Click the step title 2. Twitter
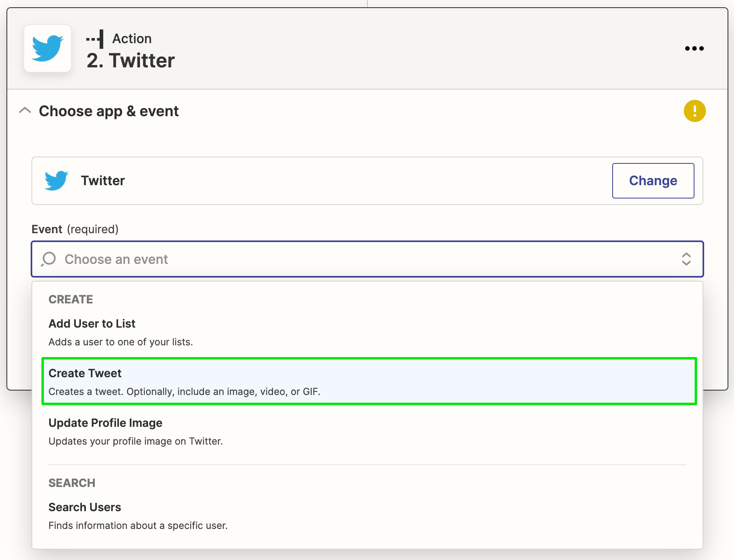Image resolution: width=734 pixels, height=560 pixels. (131, 61)
